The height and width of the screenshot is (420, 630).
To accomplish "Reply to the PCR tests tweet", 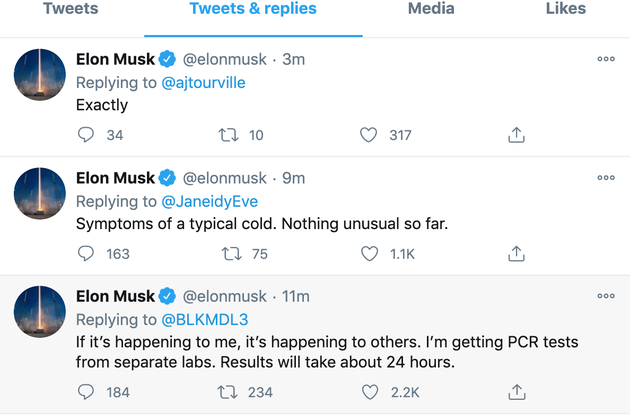I will click(x=86, y=392).
